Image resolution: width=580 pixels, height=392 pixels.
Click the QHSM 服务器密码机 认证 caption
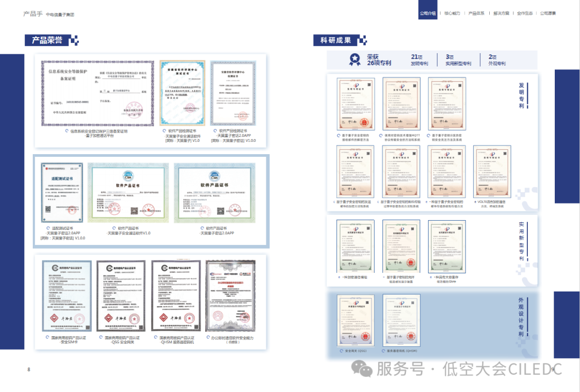point(174,340)
